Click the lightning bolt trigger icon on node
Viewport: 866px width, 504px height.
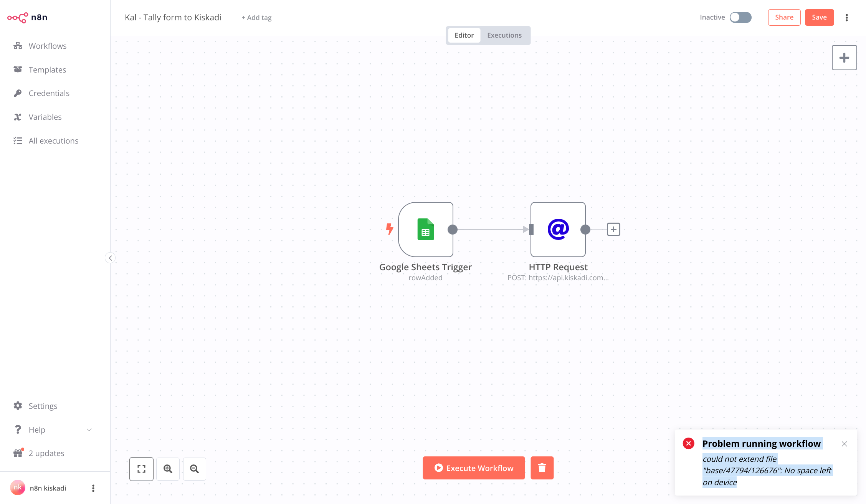pyautogui.click(x=390, y=229)
